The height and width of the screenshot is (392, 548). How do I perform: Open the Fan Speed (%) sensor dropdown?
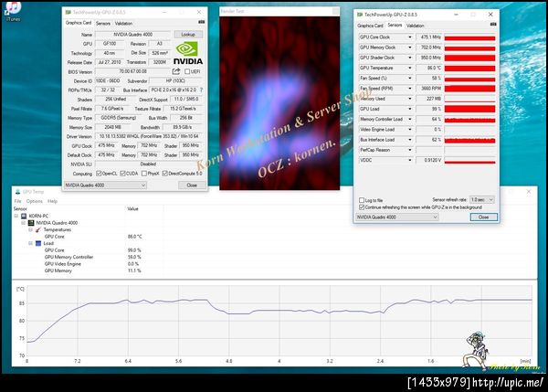coord(409,78)
